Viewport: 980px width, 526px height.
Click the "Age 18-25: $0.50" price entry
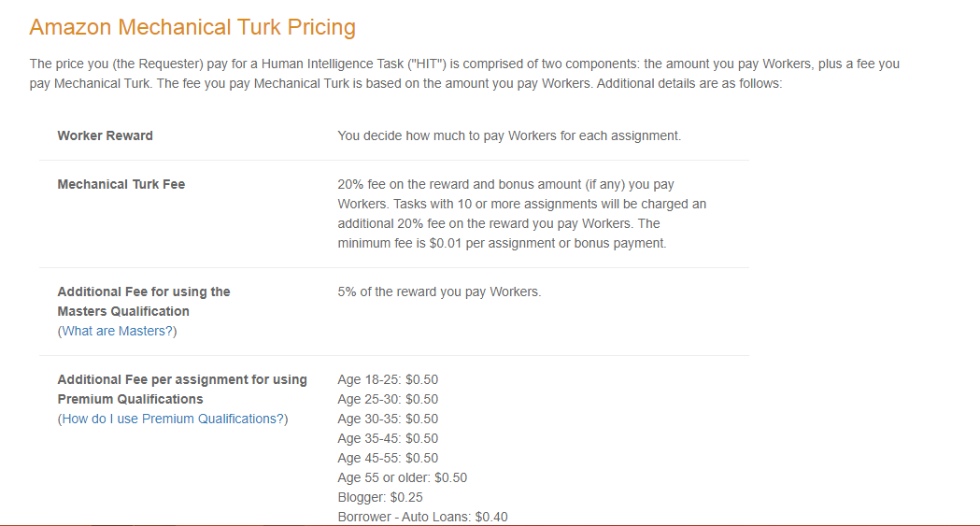388,379
